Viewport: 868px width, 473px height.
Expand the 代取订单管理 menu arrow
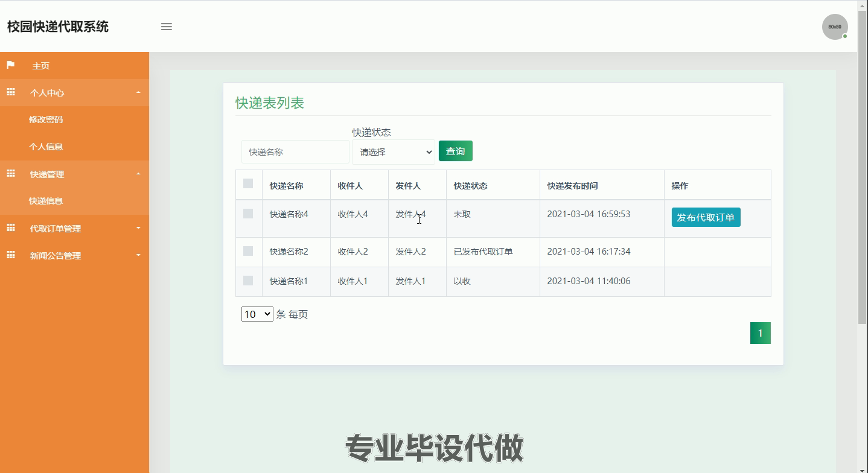(138, 228)
